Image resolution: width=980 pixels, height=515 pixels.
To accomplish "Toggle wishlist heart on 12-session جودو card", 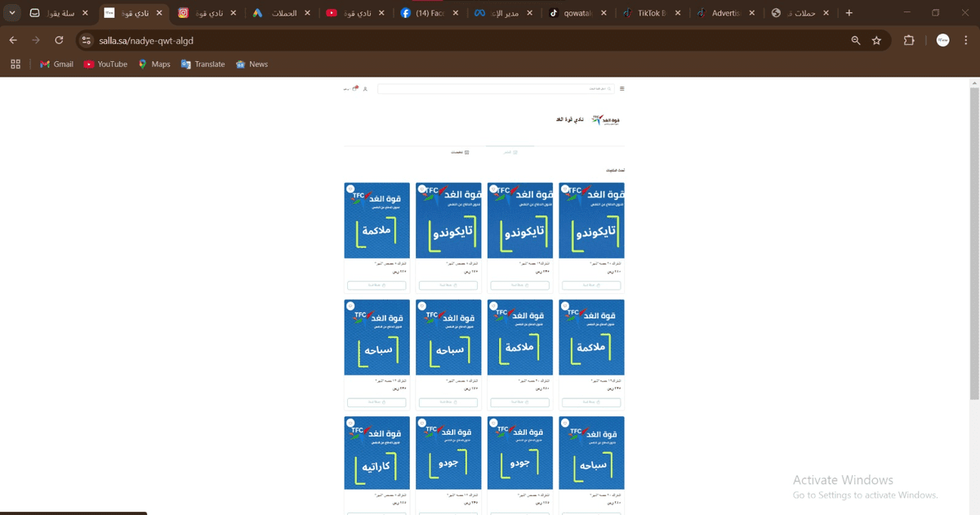I will click(x=422, y=423).
